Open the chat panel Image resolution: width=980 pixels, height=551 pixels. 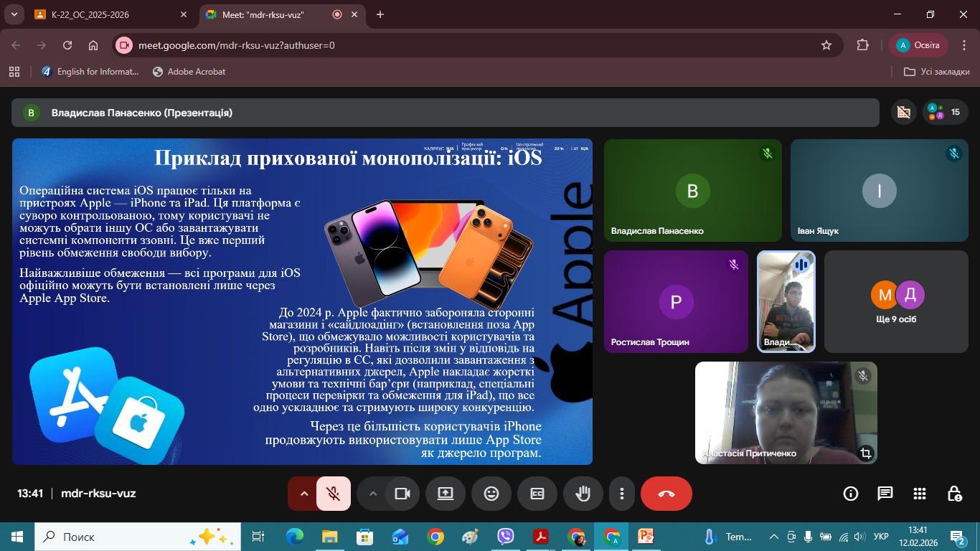pyautogui.click(x=885, y=494)
